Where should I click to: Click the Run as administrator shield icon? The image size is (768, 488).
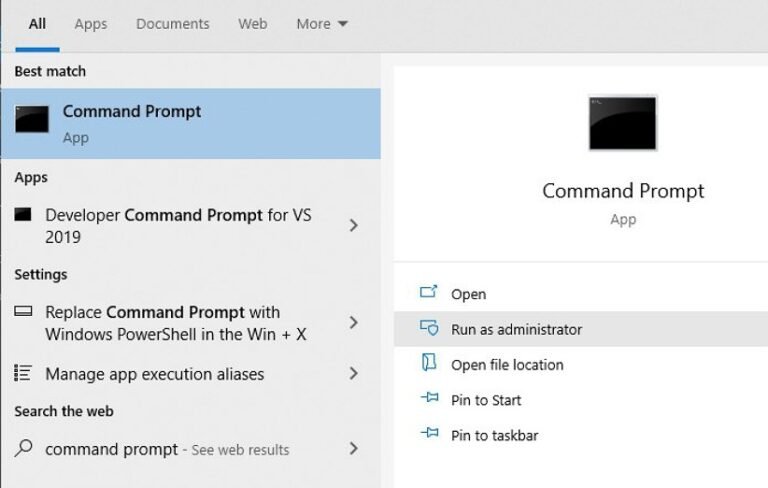[x=429, y=329]
